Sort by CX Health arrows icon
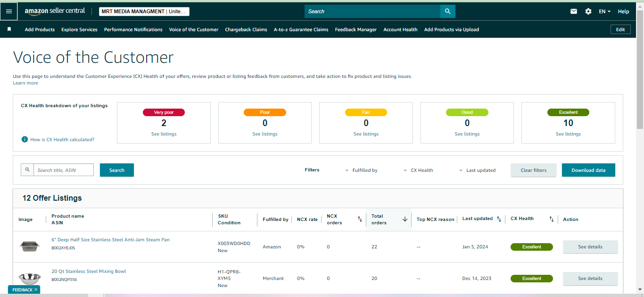This screenshot has width=644, height=297. coord(552,219)
